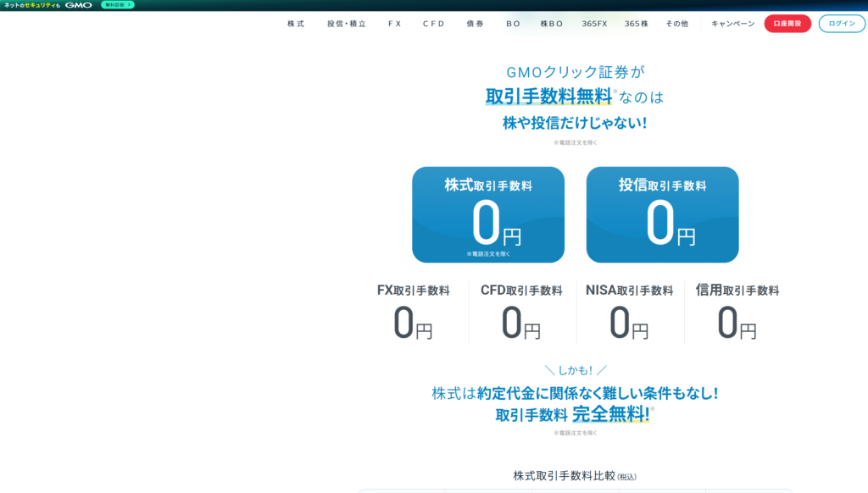This screenshot has height=493, width=868.
Task: Click the green 無料診断 button in top banner
Action: coord(118,5)
